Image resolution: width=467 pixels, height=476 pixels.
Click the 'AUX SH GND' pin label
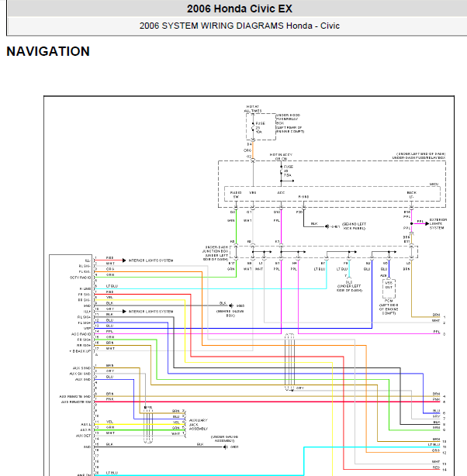80,374
